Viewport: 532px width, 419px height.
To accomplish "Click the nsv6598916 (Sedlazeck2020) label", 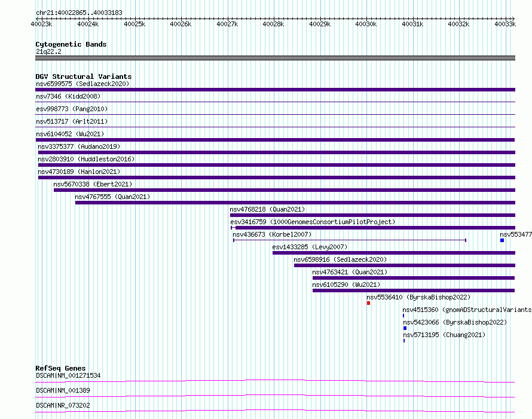I will tap(340, 259).
